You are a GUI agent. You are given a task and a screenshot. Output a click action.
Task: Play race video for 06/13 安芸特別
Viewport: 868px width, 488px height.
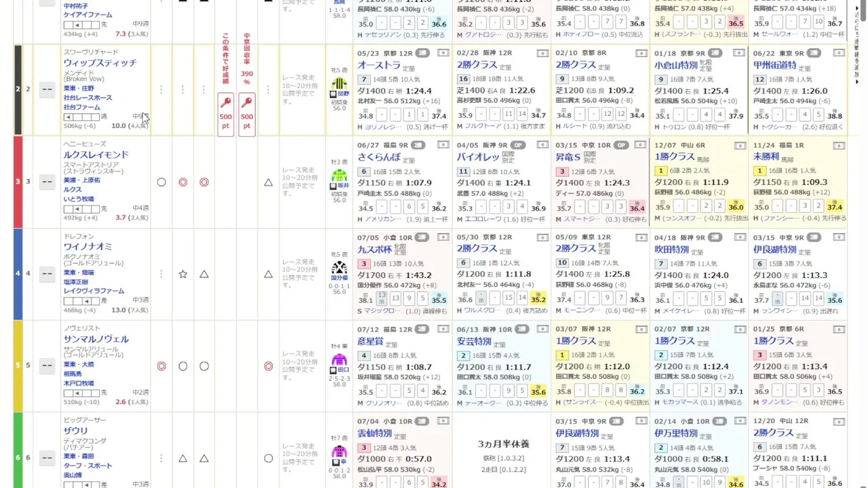(x=542, y=329)
